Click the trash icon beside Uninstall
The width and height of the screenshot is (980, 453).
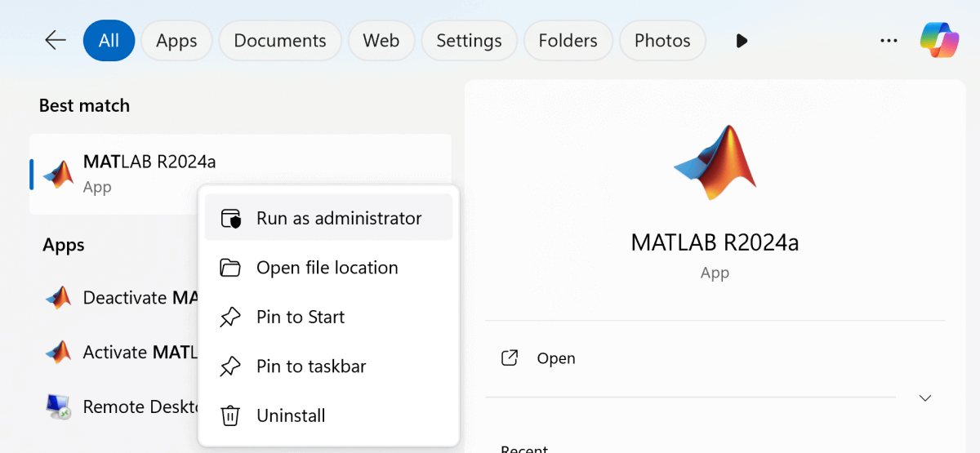click(231, 415)
